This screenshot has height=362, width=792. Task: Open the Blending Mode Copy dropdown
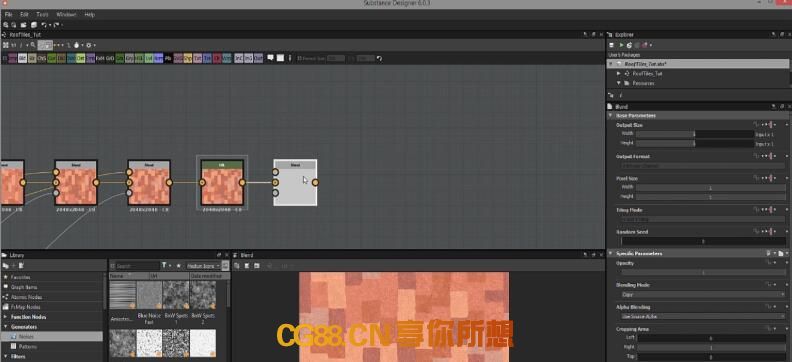click(x=703, y=294)
